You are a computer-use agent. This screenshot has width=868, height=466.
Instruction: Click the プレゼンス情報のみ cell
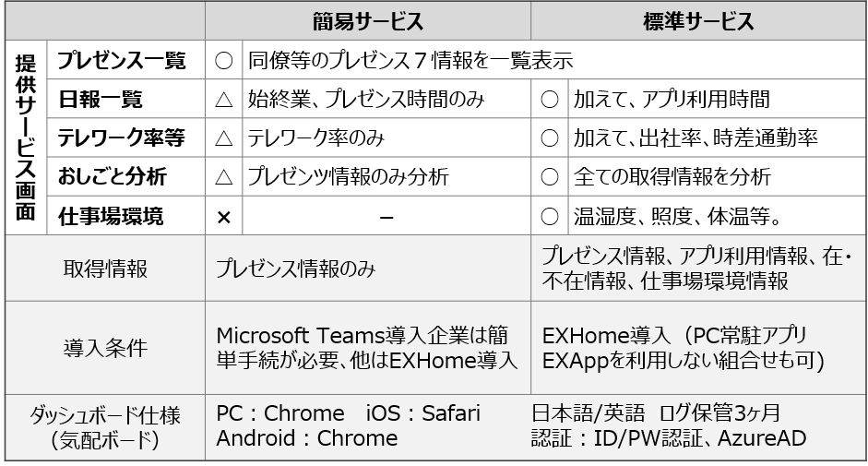(295, 269)
